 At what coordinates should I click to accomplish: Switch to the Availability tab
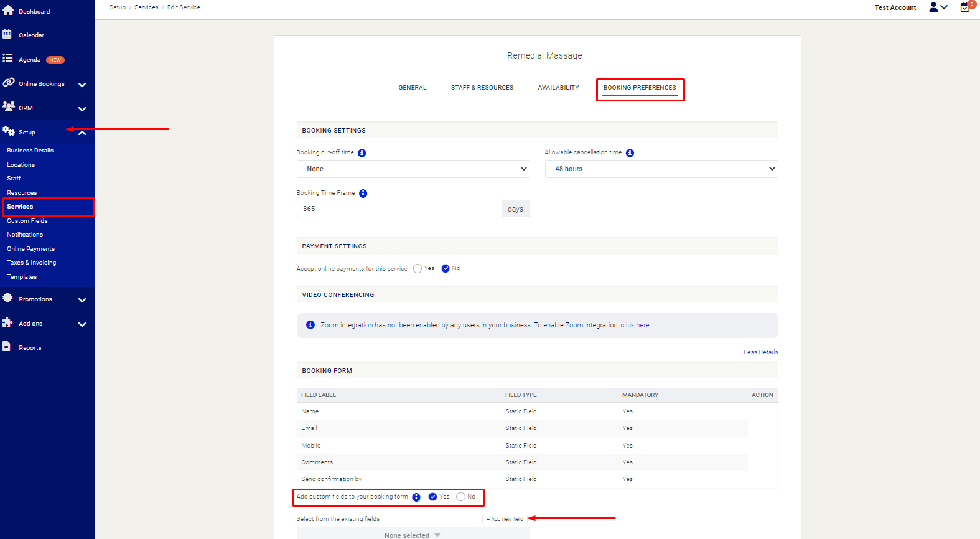558,88
